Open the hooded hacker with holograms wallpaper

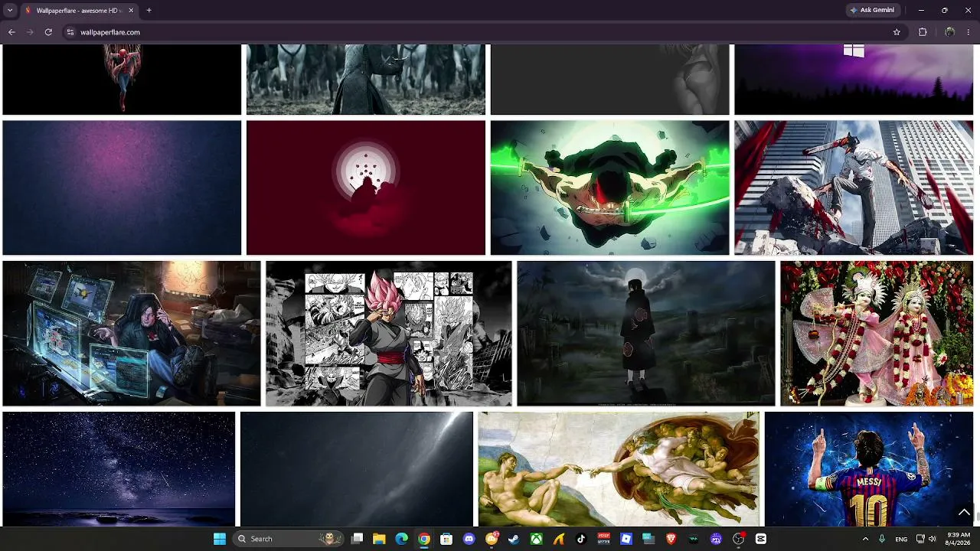132,334
